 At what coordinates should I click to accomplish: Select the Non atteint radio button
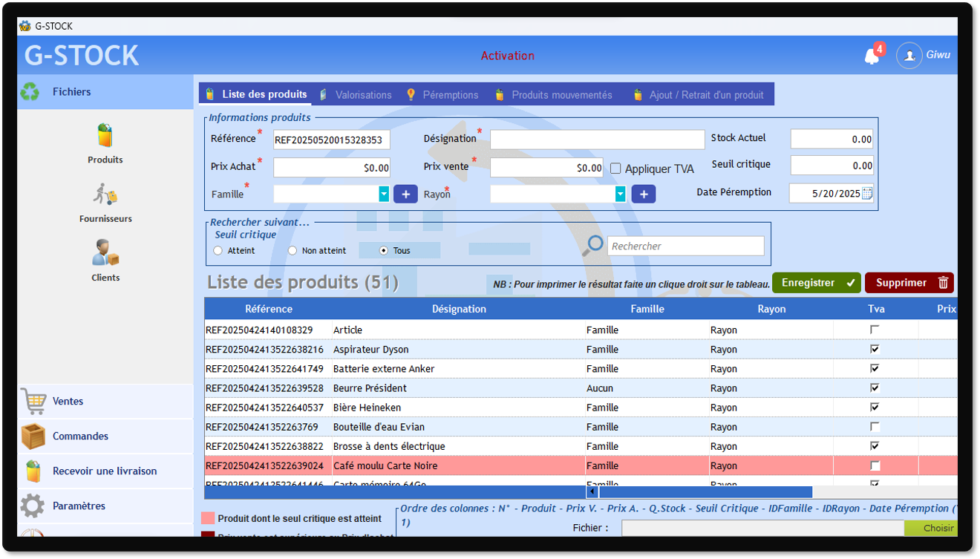[x=293, y=251]
